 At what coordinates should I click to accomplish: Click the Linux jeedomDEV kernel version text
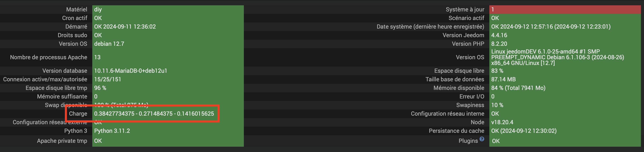pyautogui.click(x=557, y=57)
